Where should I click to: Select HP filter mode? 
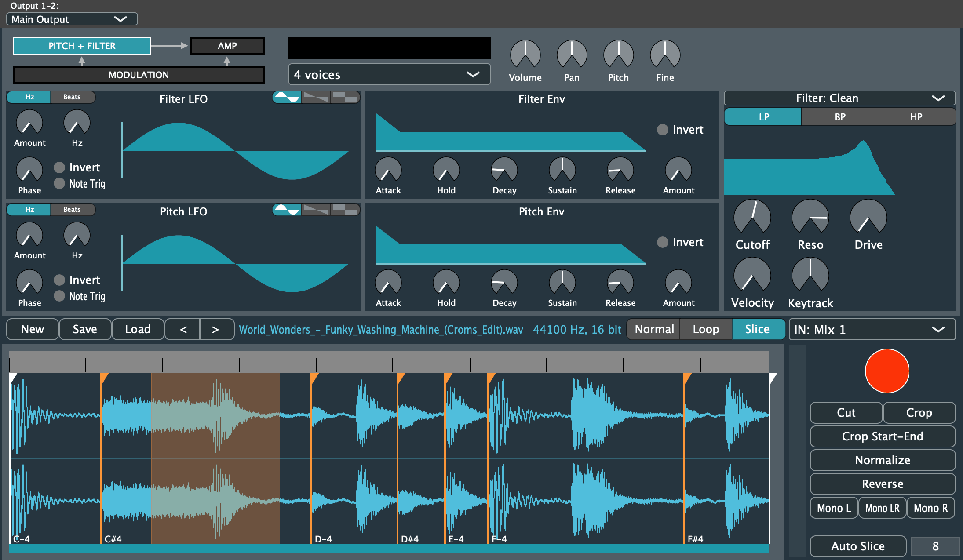click(917, 117)
